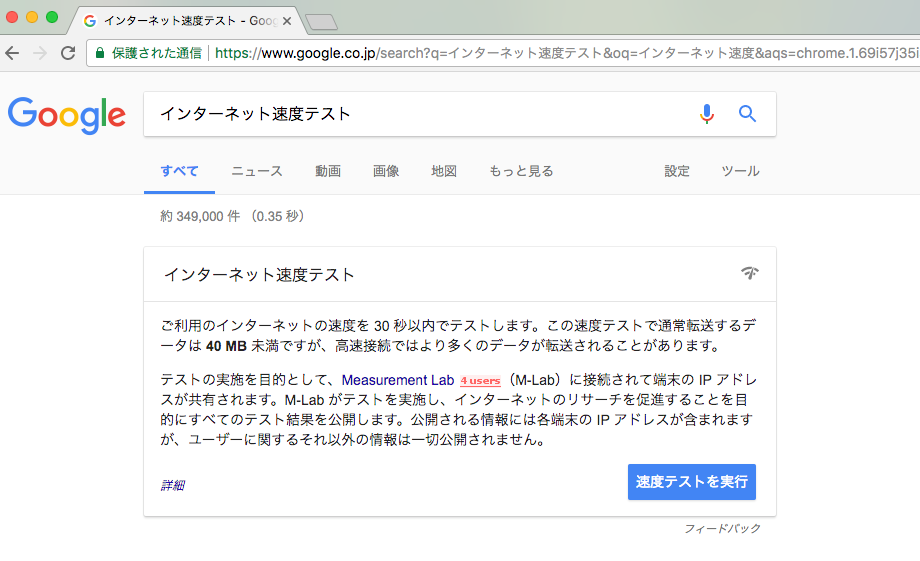The height and width of the screenshot is (561, 920).
Task: Click the Google logo
Action: 66,116
